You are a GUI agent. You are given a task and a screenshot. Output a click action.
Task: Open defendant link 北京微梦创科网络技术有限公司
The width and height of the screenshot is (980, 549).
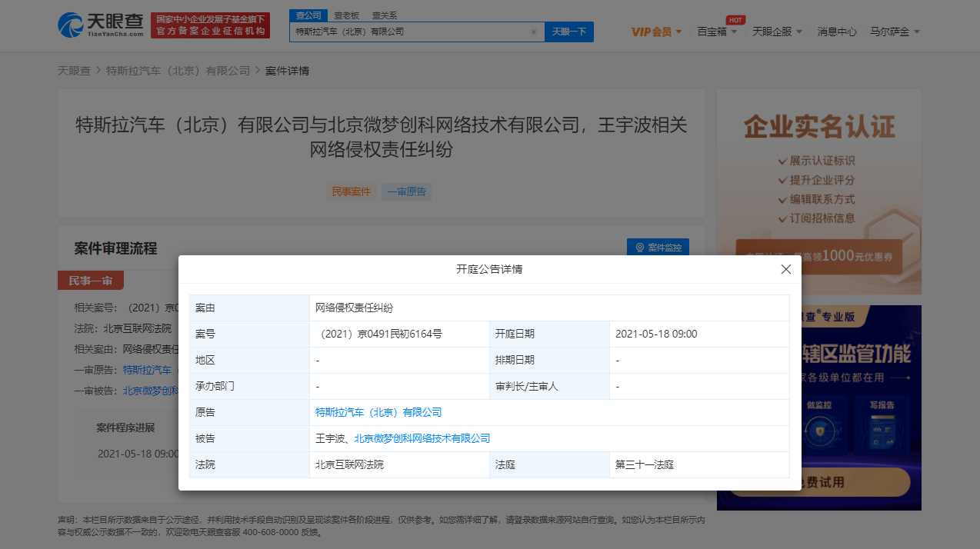click(420, 438)
